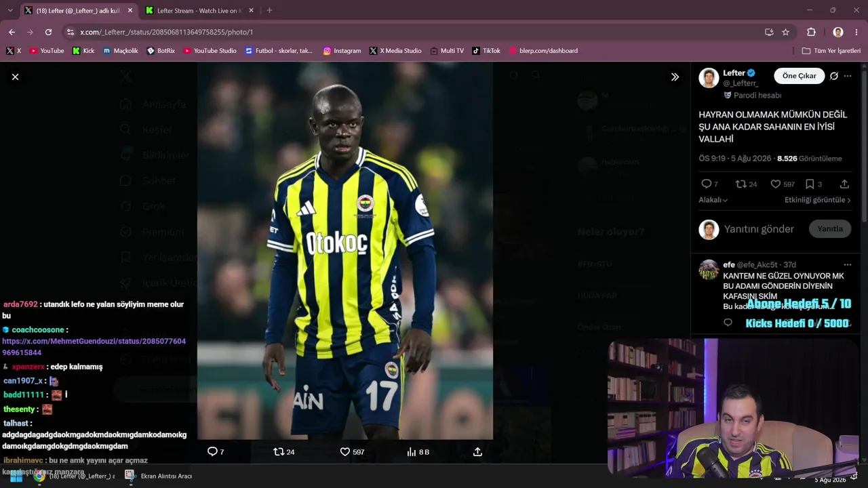Open the taskbar date 5 Ağu 2026
The height and width of the screenshot is (488, 868).
click(830, 480)
